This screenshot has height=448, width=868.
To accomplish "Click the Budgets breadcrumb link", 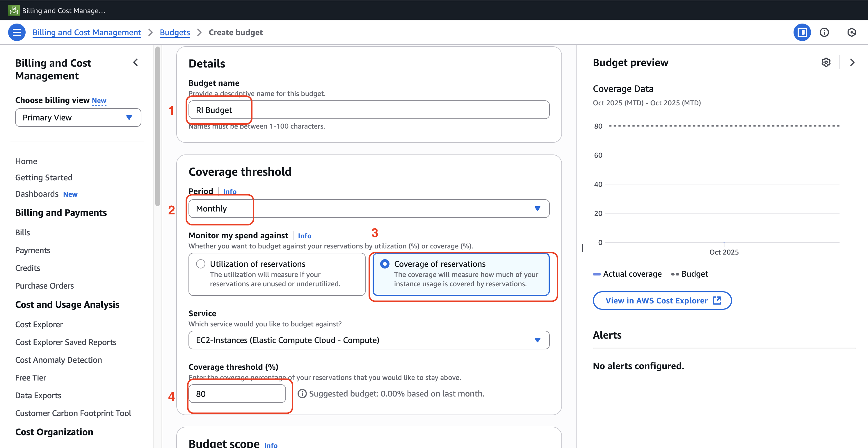I will [x=175, y=32].
